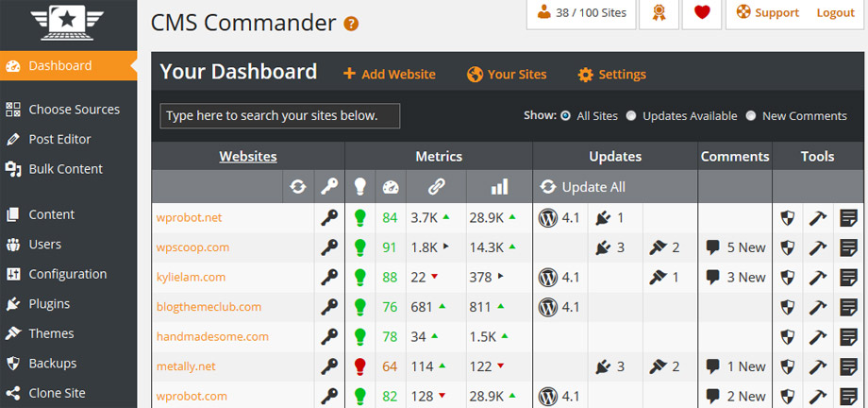Open the 2 New comments for wprobot.com

[736, 397]
